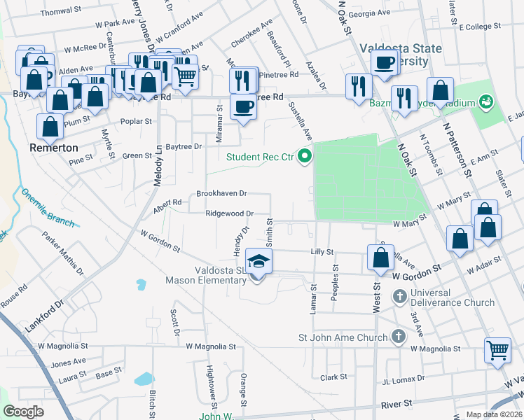524x420 pixels.
Task: Click the St John Ame Church label
Action: (343, 337)
